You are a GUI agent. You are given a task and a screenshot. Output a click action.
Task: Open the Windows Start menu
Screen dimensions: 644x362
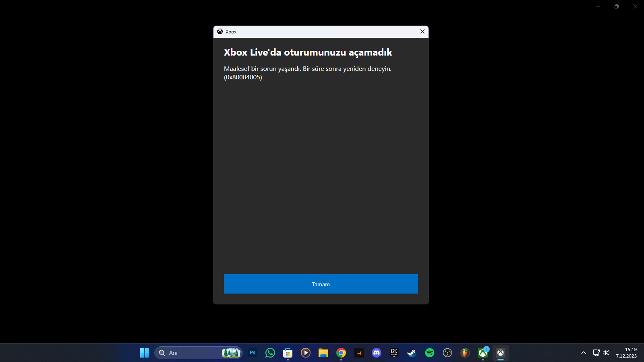pyautogui.click(x=144, y=353)
